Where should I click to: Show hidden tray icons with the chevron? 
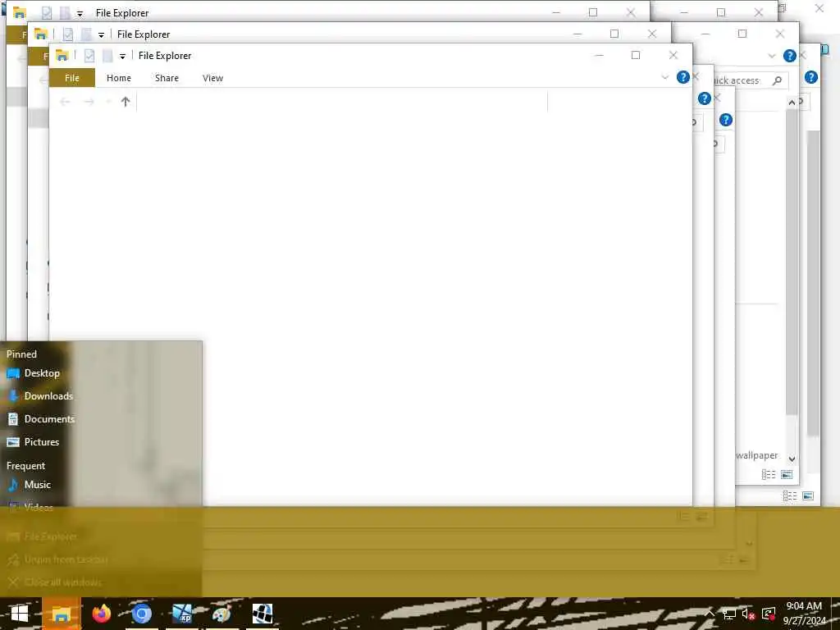click(x=710, y=614)
